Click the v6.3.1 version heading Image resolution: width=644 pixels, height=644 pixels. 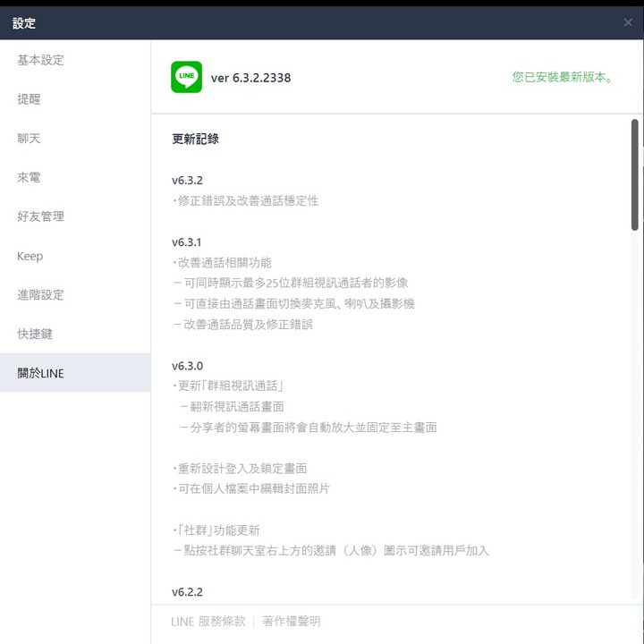(x=186, y=242)
